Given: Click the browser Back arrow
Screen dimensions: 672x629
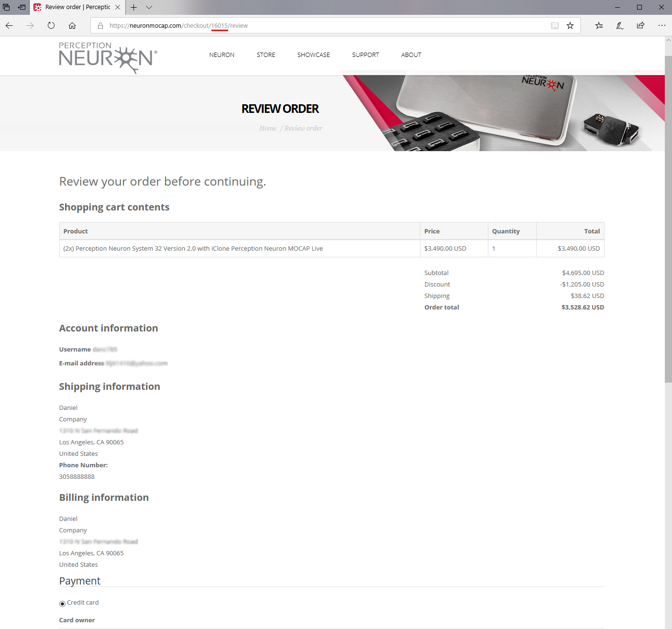Looking at the screenshot, I should (9, 26).
